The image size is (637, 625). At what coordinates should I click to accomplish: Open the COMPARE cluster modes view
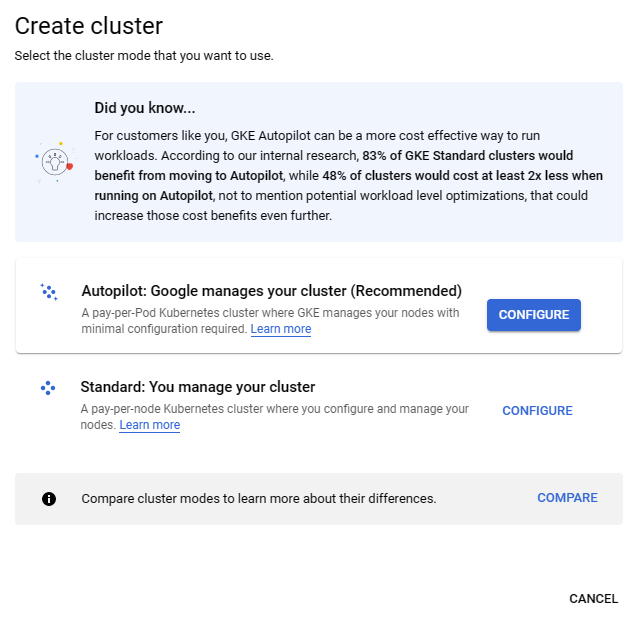click(x=567, y=498)
